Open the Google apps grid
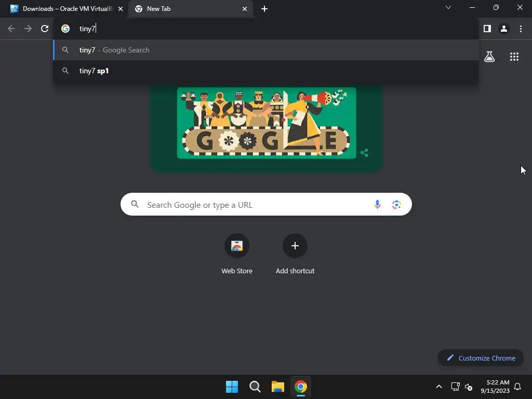Image resolution: width=532 pixels, height=399 pixels. (514, 57)
